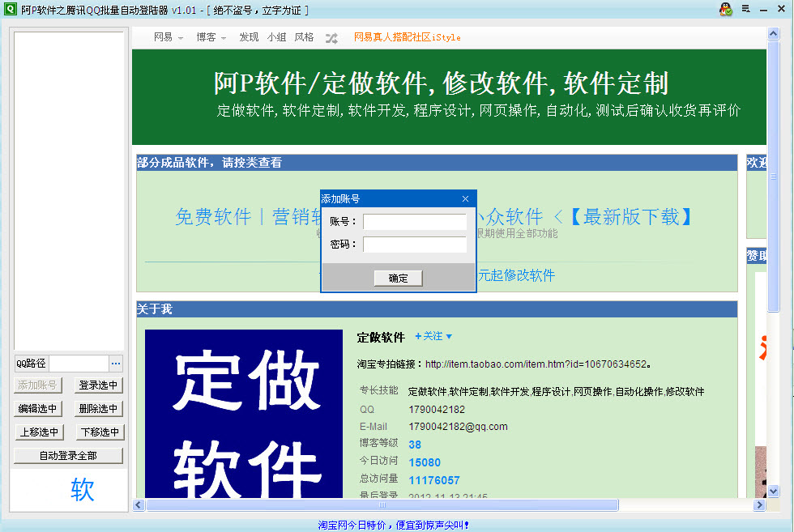Viewport: 794px width, 532px height.
Task: Click the disabled 添加账号 button
Action: point(38,385)
